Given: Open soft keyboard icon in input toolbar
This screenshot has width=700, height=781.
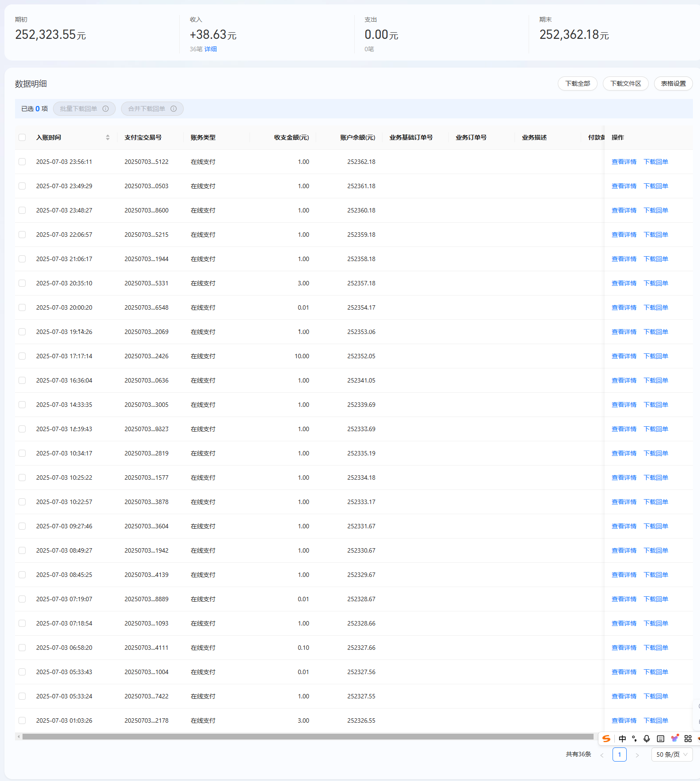Looking at the screenshot, I should coord(661,739).
